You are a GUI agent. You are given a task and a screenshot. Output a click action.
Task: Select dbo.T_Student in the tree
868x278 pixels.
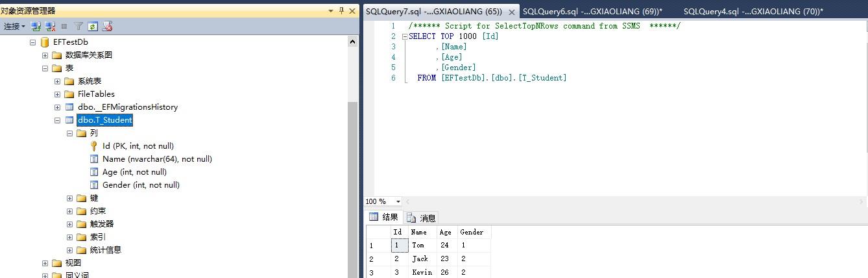(104, 120)
